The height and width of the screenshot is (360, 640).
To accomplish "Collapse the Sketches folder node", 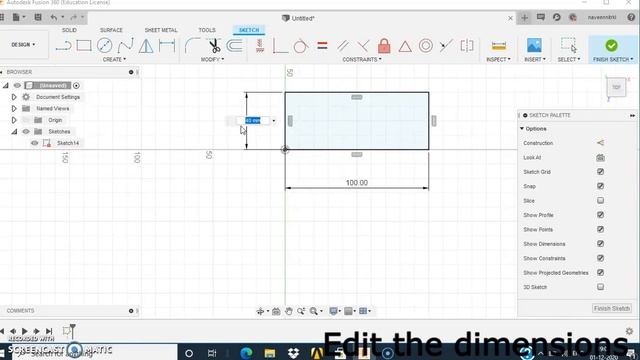I will (14, 131).
